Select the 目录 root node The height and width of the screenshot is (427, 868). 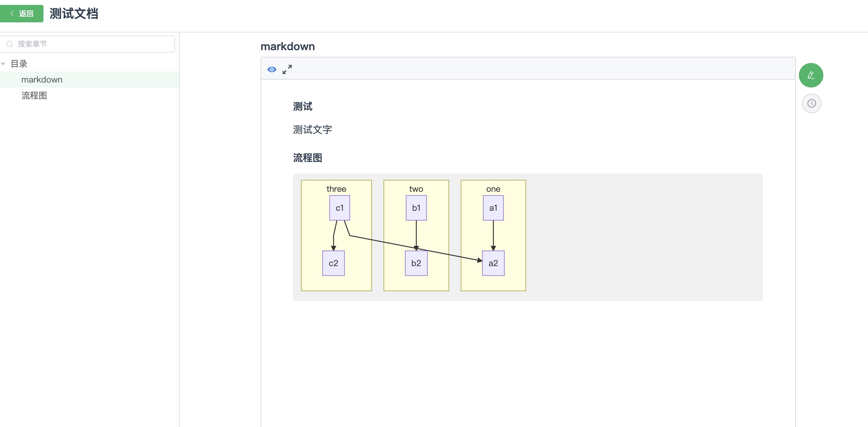click(x=19, y=64)
